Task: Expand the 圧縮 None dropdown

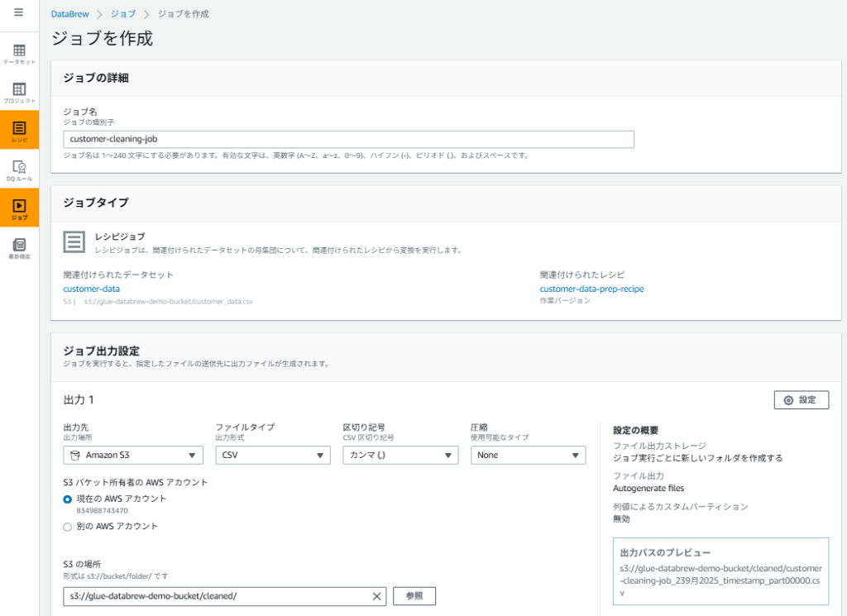Action: [x=528, y=456]
